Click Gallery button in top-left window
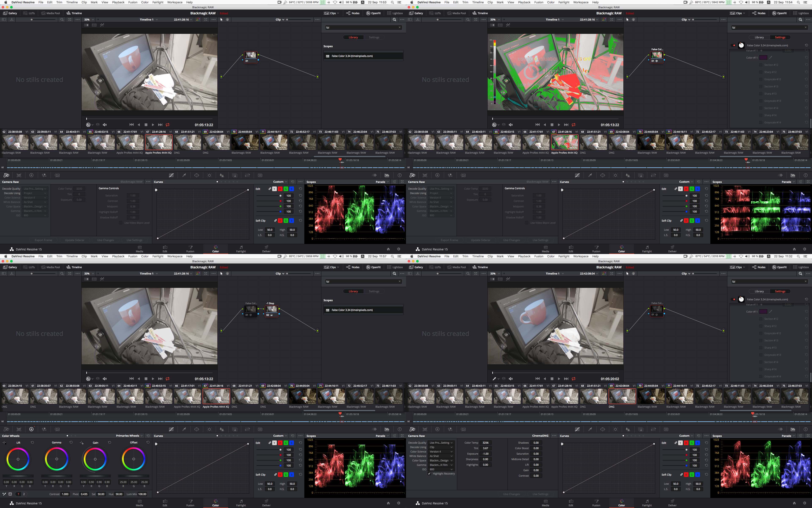The height and width of the screenshot is (508, 812). (10, 13)
